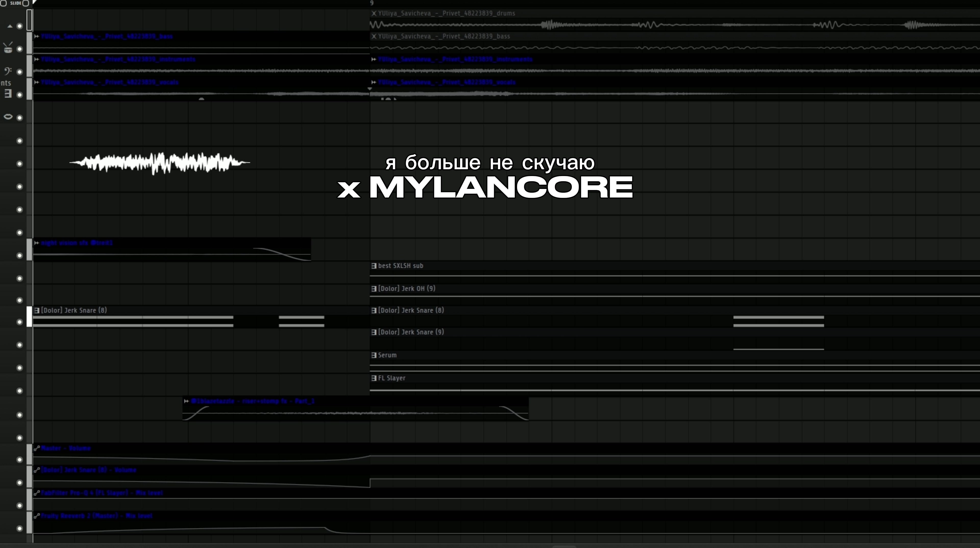The height and width of the screenshot is (548, 980).
Task: Select the [Dolor] Jerk Snare (9) pattern name
Action: pos(411,332)
